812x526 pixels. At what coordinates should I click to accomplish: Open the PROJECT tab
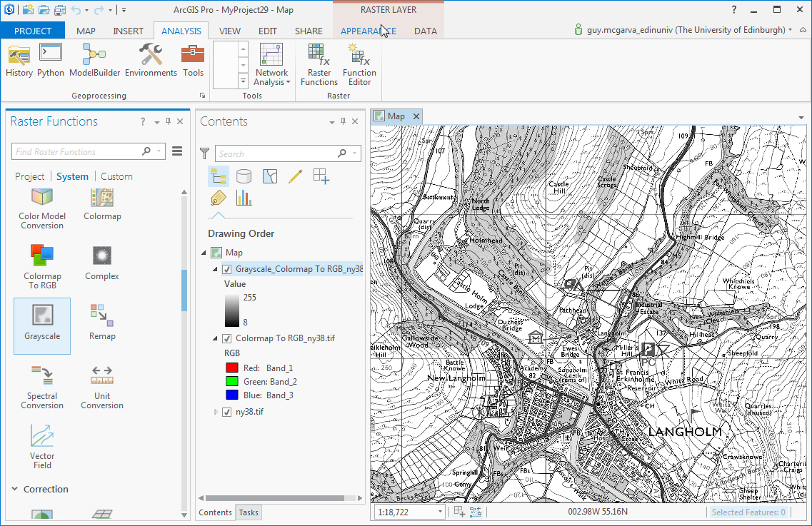33,31
